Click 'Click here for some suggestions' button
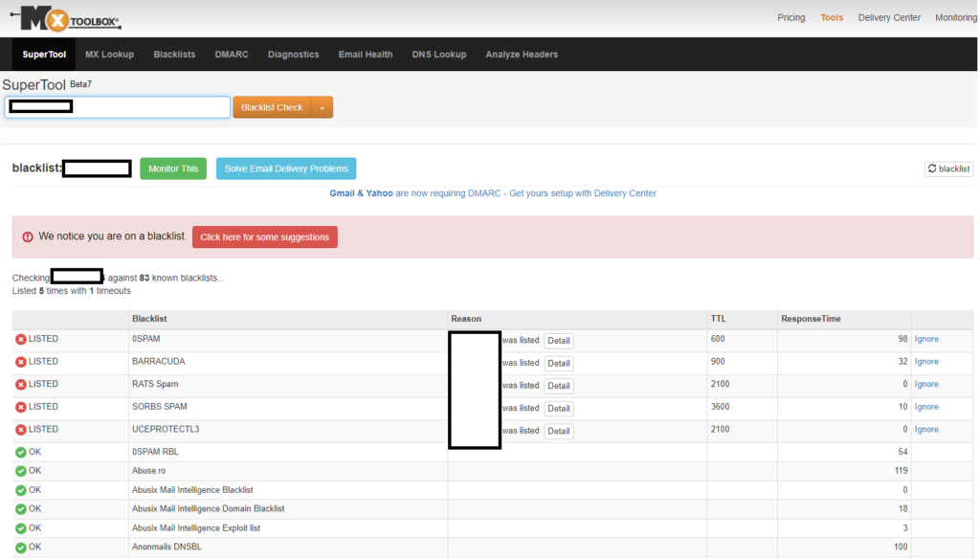 [x=265, y=236]
